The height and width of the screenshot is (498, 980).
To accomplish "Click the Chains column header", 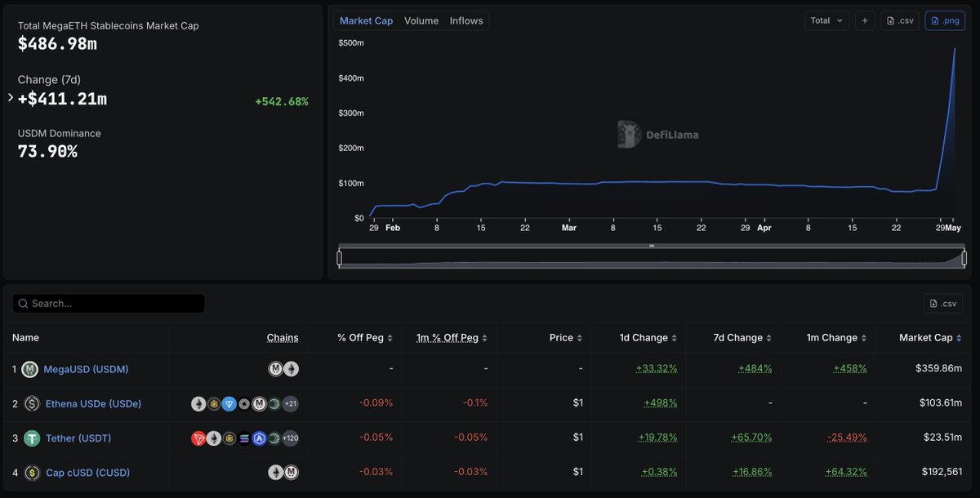I will [x=283, y=338].
